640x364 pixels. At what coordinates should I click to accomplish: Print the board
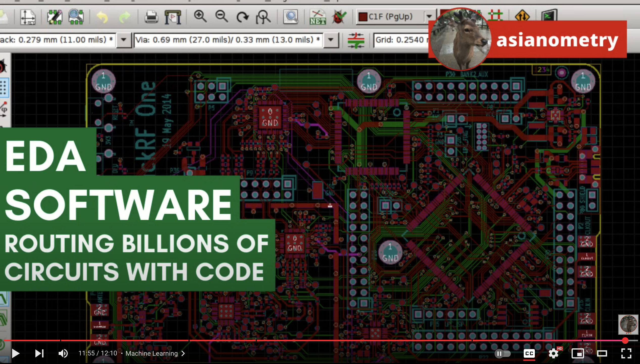coord(151,17)
